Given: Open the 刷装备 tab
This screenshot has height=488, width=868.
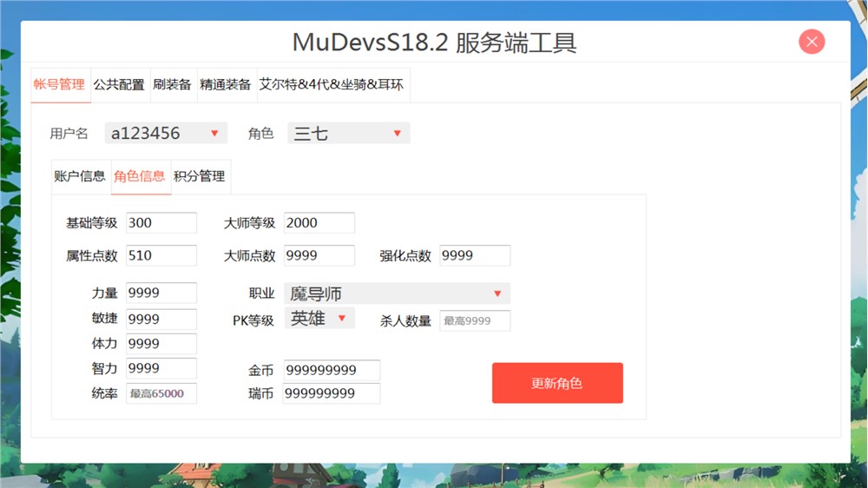Looking at the screenshot, I should click(x=173, y=85).
